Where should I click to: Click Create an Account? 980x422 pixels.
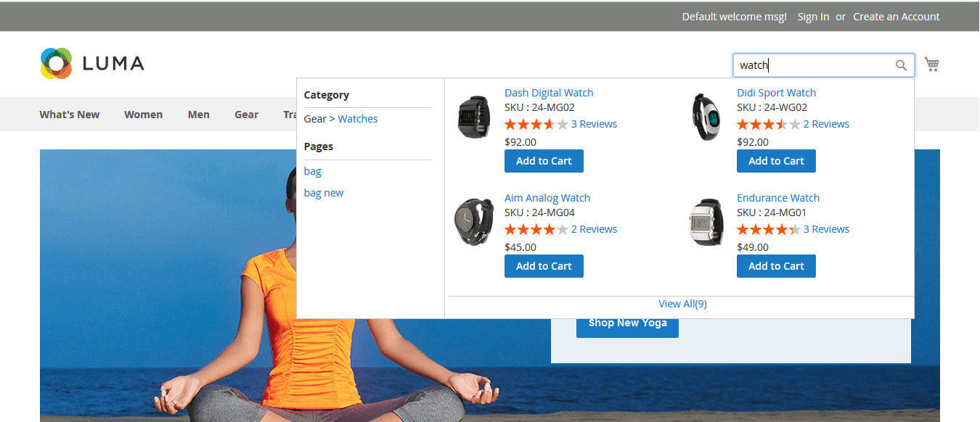tap(896, 17)
